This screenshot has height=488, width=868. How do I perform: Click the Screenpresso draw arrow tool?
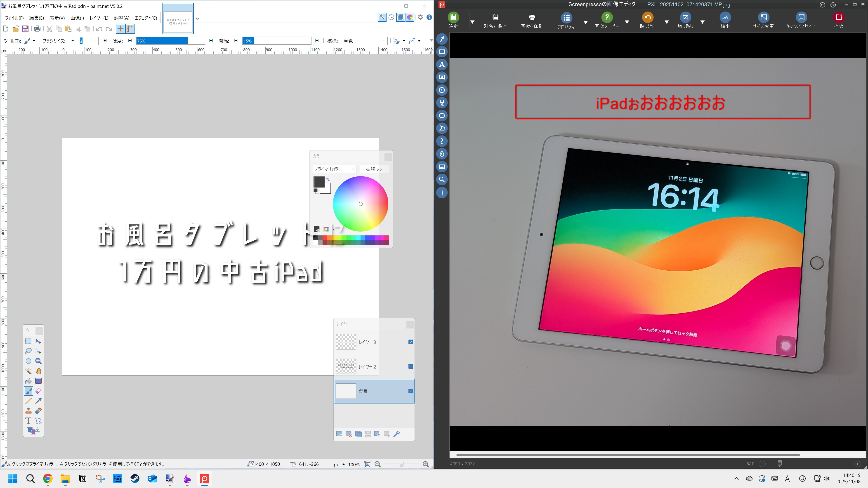442,39
